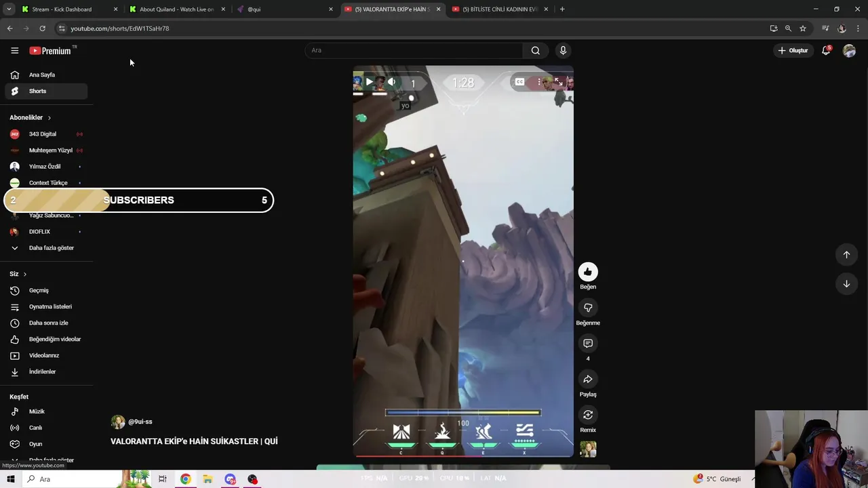Open a new browser tab

pos(562,9)
